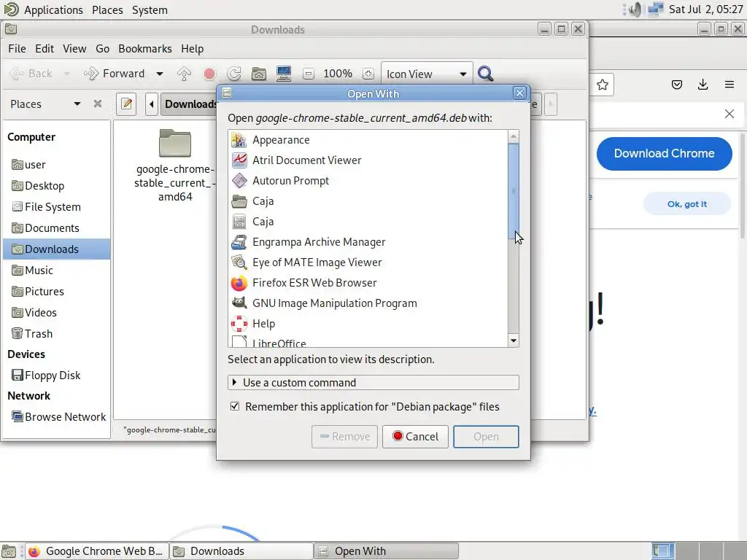Click the volume icon in system tray
Viewport: 747px width, 560px height.
point(634,9)
